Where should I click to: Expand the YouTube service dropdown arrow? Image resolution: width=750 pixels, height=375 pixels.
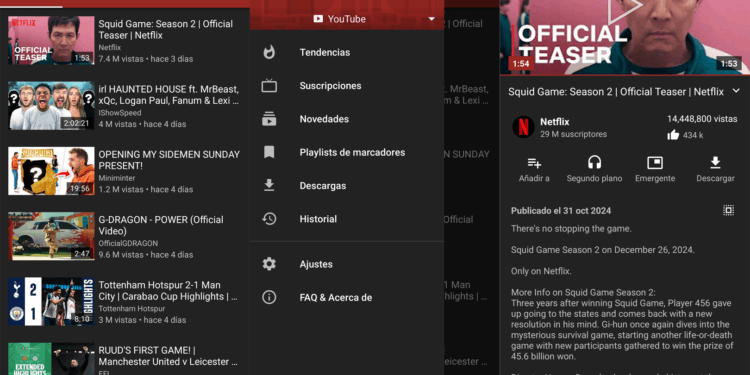pyautogui.click(x=431, y=19)
